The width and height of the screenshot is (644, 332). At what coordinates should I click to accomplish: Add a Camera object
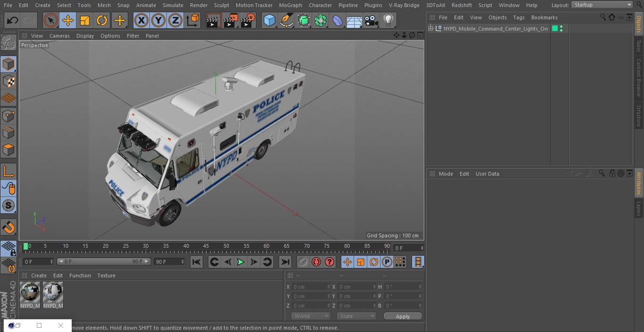372,20
